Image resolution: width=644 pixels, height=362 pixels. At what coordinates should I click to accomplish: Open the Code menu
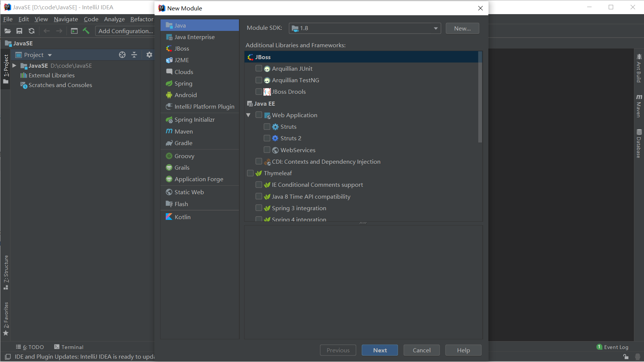91,19
